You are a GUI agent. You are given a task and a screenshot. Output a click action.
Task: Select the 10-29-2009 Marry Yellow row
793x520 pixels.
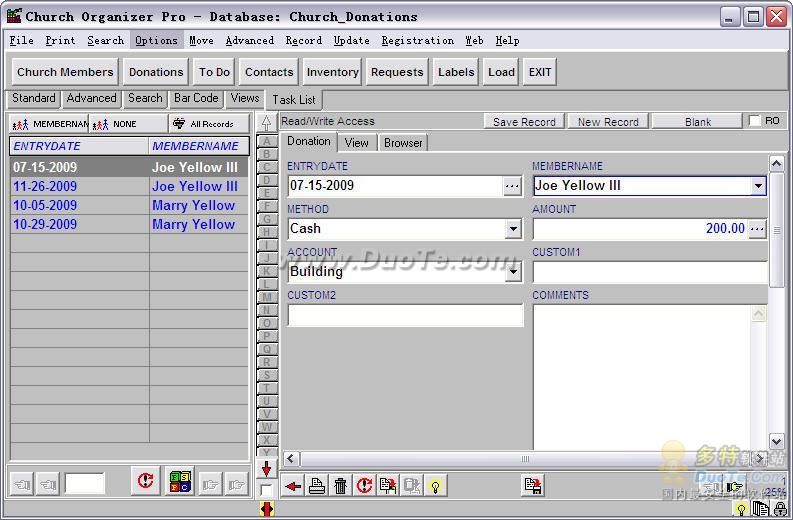coord(129,224)
